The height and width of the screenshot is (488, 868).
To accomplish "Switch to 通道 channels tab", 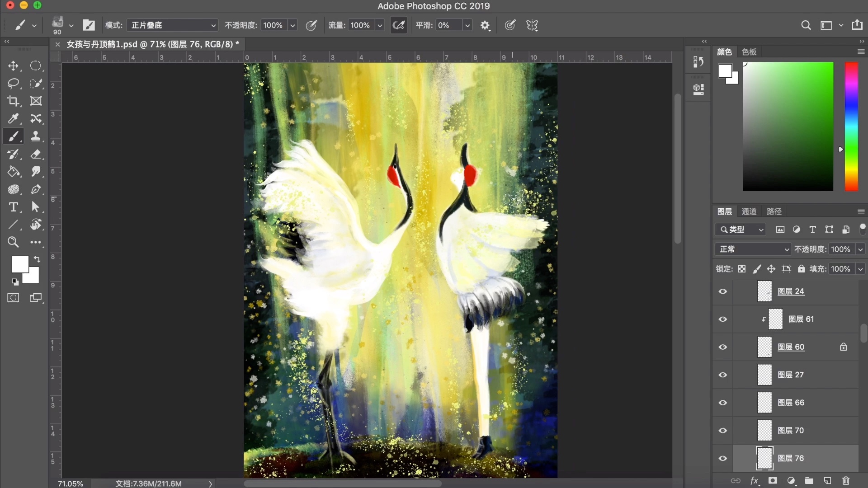I will (749, 211).
